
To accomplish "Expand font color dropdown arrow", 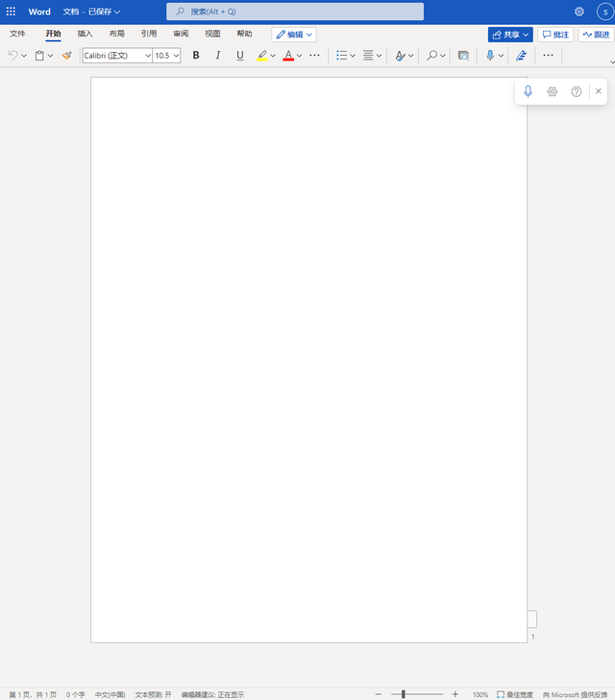I will pyautogui.click(x=299, y=56).
